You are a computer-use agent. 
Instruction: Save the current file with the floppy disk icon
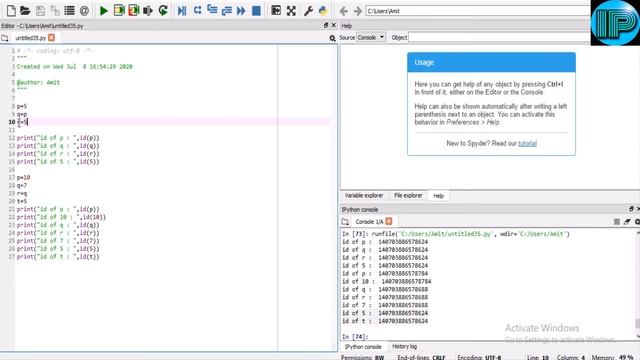tap(40, 11)
